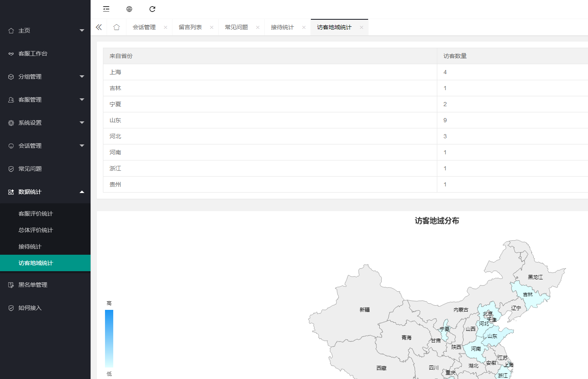Open 常见问题 in the sidebar
The height and width of the screenshot is (379, 588).
pyautogui.click(x=30, y=169)
